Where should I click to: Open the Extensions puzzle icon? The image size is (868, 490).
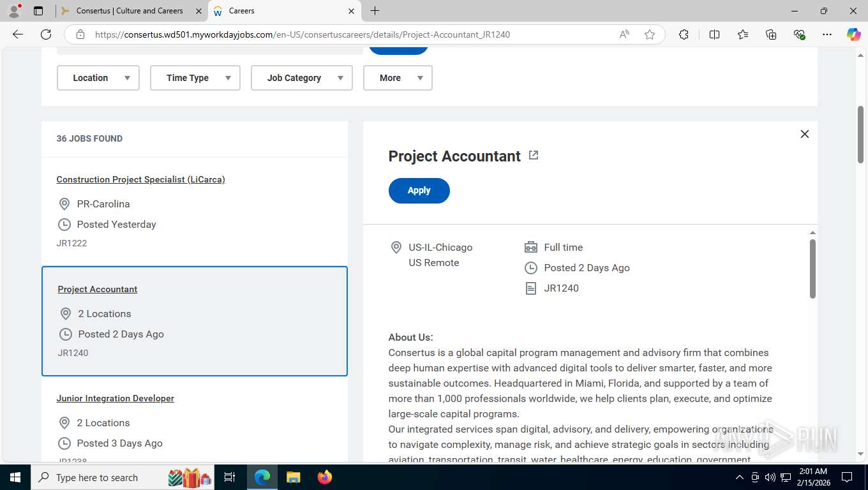click(684, 34)
